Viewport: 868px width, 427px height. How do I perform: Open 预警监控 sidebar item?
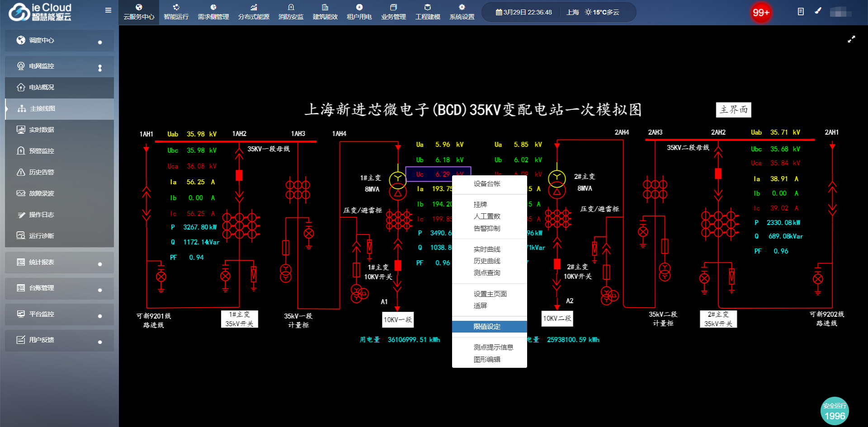pos(59,151)
